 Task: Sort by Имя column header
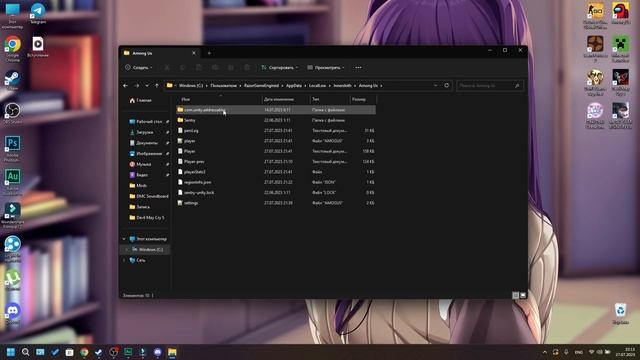[x=220, y=99]
